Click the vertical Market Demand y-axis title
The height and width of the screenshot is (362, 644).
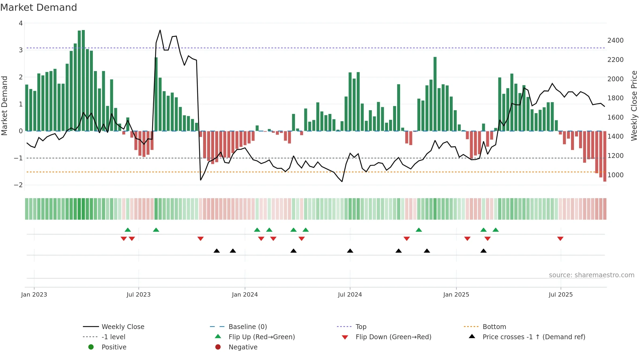(4, 106)
